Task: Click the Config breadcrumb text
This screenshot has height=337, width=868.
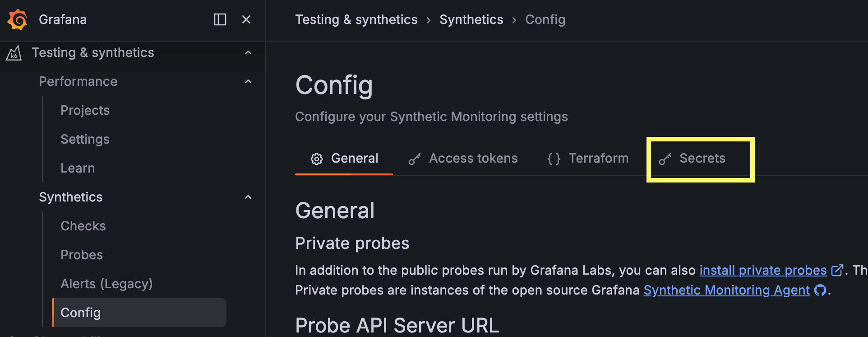Action: [x=545, y=19]
